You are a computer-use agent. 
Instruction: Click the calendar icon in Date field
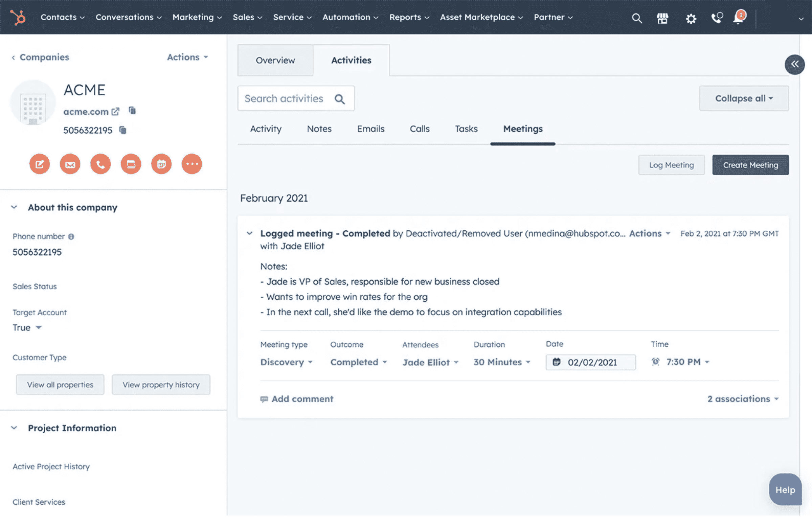[x=557, y=362]
